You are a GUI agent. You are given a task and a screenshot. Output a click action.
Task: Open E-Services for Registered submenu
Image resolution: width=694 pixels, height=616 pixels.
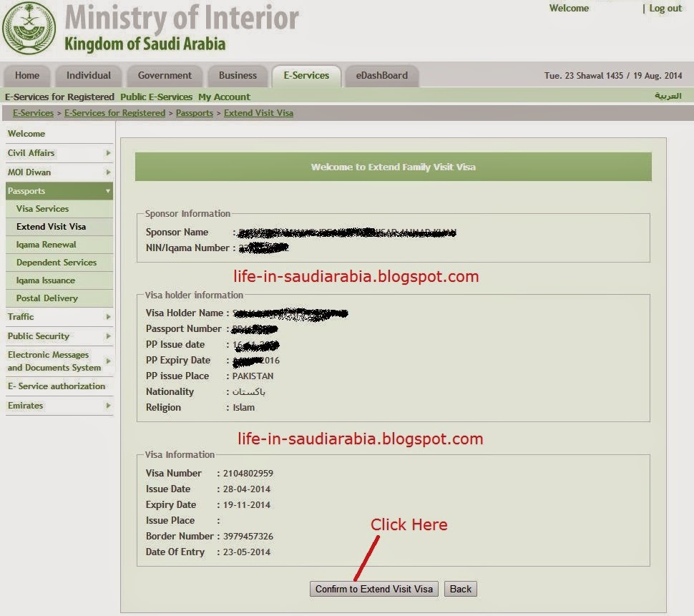59,97
